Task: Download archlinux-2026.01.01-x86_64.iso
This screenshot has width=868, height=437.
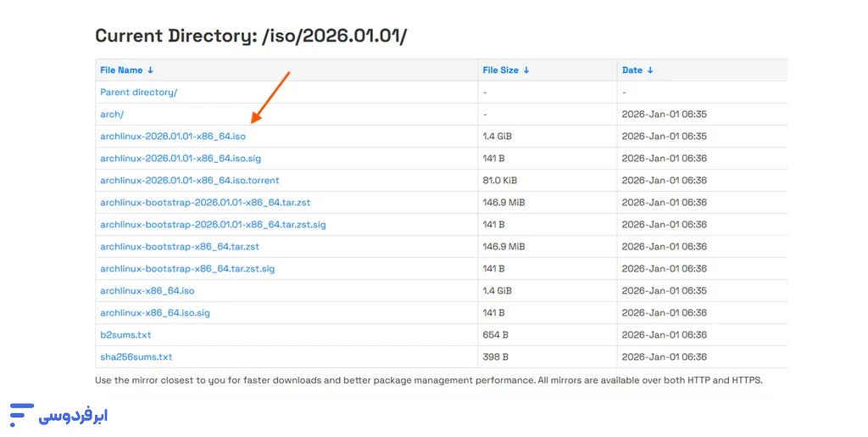Action: click(x=173, y=137)
